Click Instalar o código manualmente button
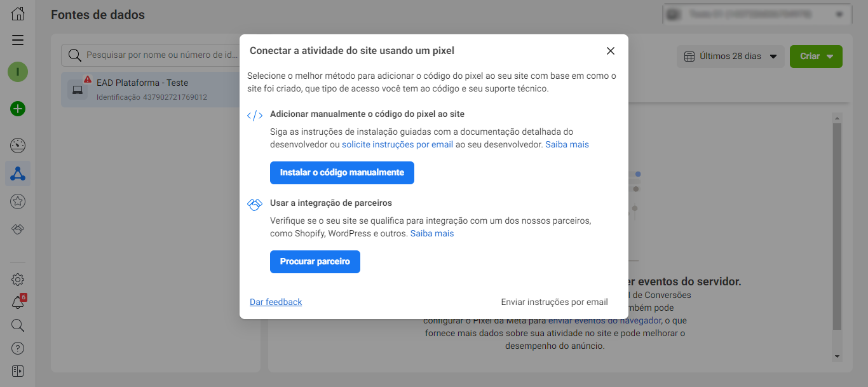868x387 pixels. pos(342,173)
